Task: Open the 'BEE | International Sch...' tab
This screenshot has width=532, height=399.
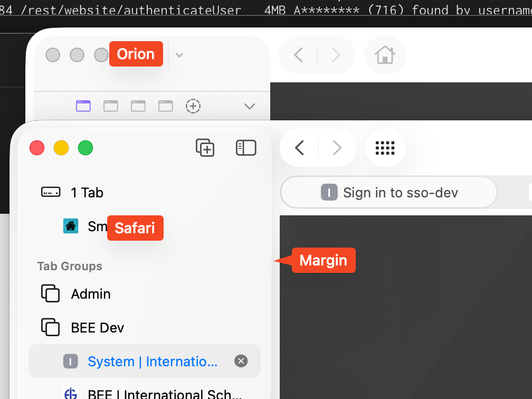Action: click(x=165, y=393)
